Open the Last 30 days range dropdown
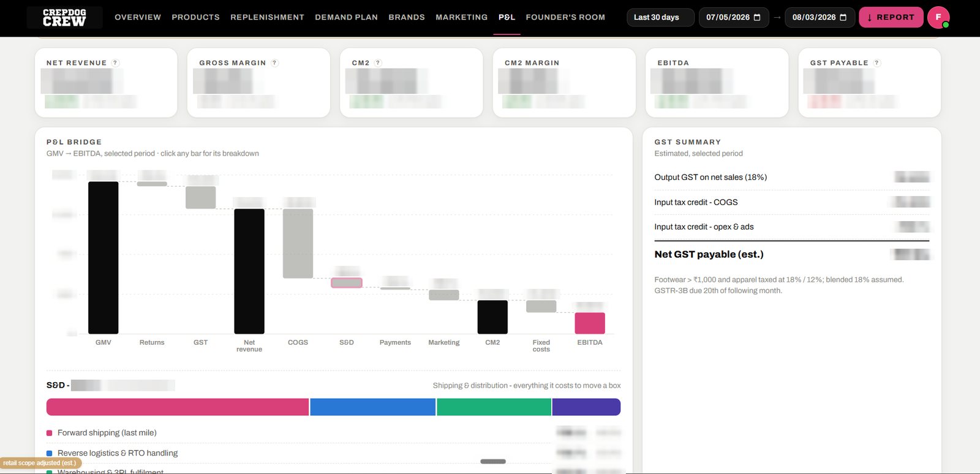 pyautogui.click(x=660, y=17)
